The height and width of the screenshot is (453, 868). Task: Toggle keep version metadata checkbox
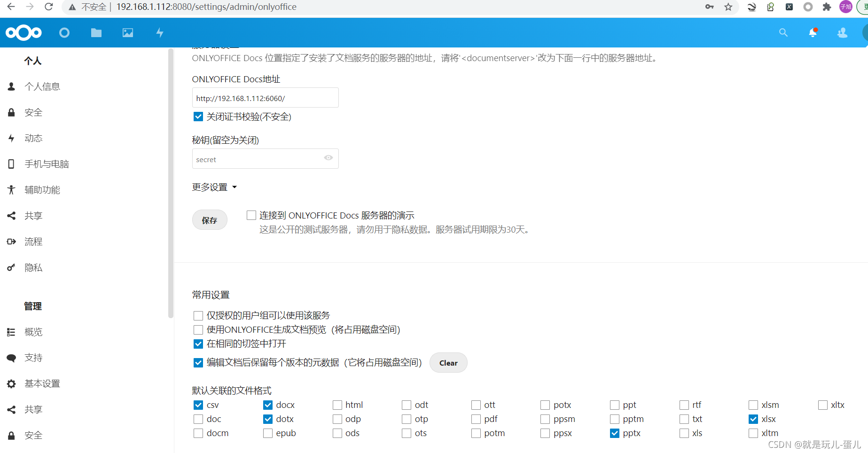click(x=198, y=362)
